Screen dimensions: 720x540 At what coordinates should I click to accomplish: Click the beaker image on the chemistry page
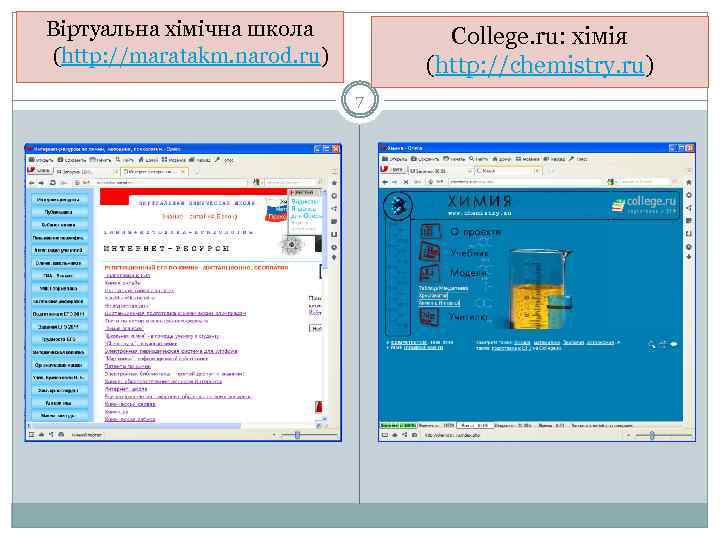point(541,289)
